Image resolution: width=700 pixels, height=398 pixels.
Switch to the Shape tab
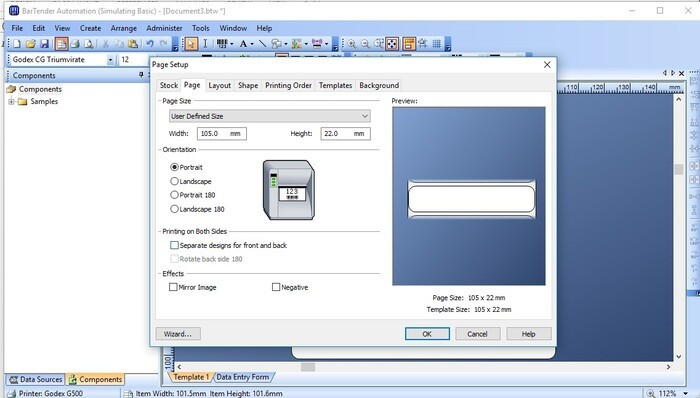click(248, 85)
